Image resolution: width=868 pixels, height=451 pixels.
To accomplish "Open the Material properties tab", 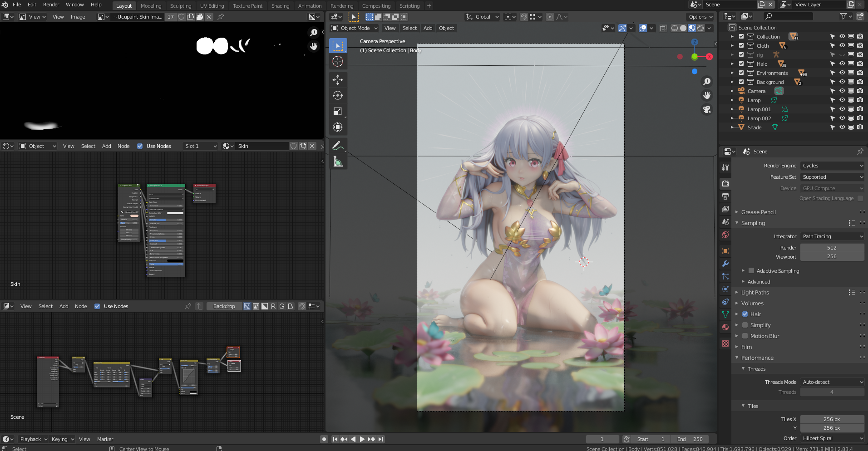I will point(725,327).
